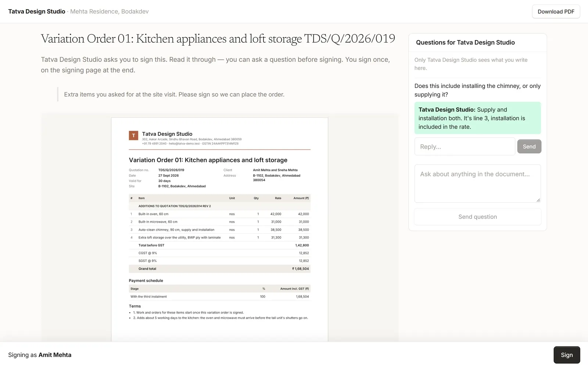The width and height of the screenshot is (588, 368).
Task: Click the Tatva Design Studio title in the top bar
Action: 37,11
